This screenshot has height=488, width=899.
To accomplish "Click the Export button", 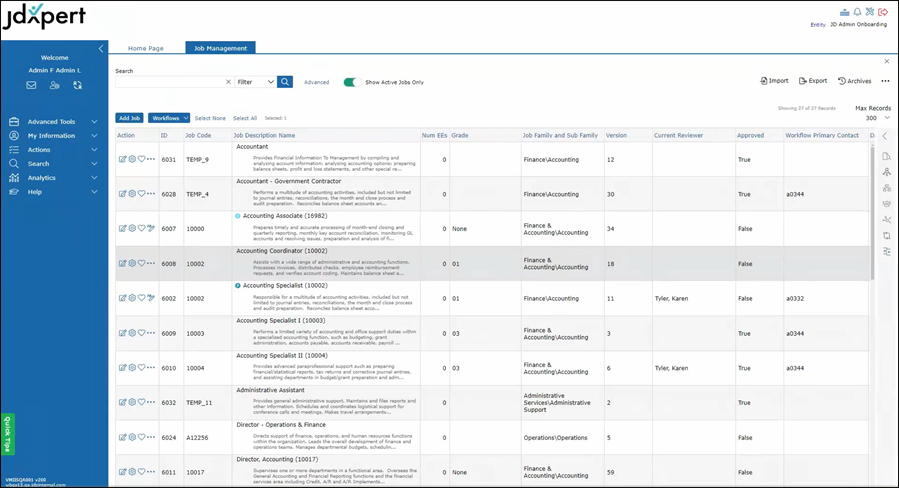I will coord(812,81).
